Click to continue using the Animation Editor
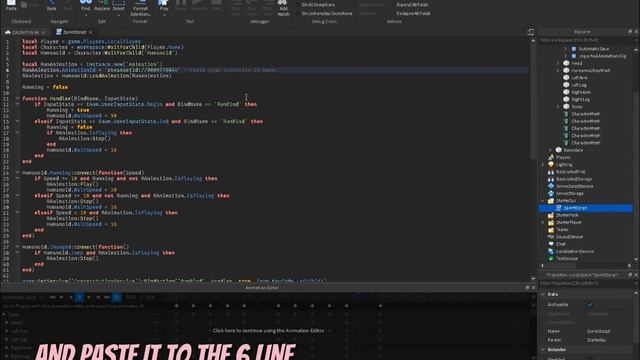 pyautogui.click(x=268, y=331)
